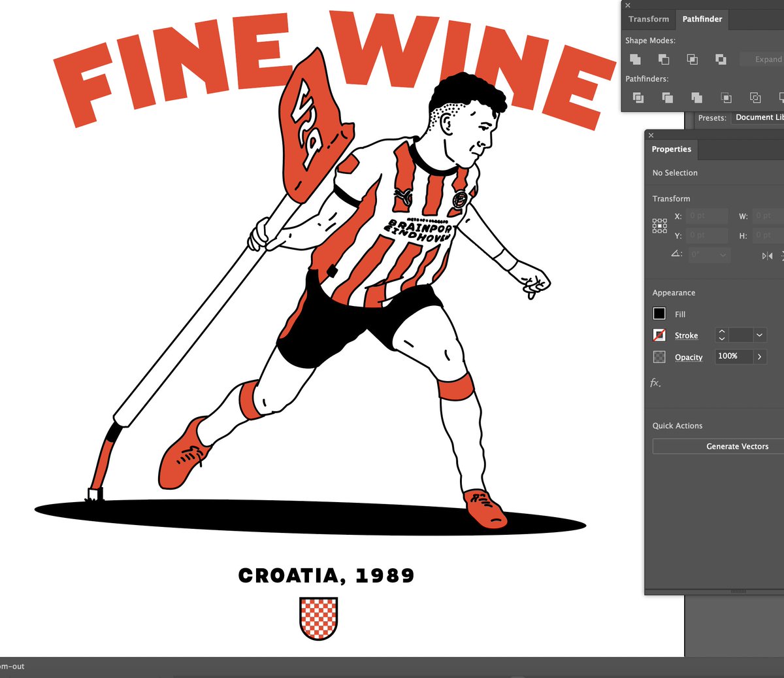
Task: Click the Minus Front shape mode icon
Action: [664, 59]
